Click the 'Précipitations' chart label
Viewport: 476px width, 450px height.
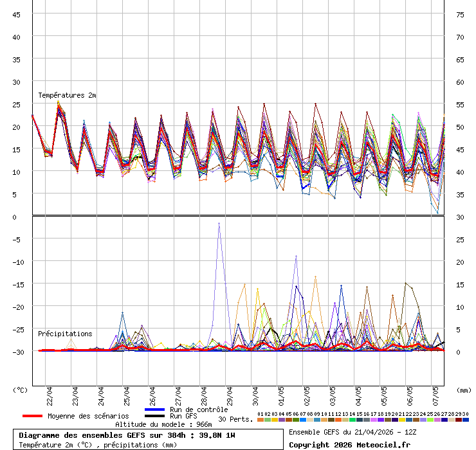pyautogui.click(x=65, y=334)
